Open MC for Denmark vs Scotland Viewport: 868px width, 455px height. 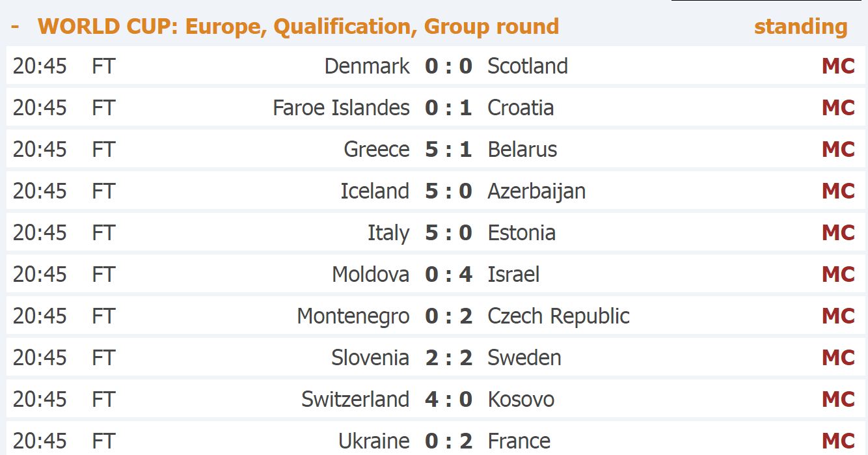[838, 66]
